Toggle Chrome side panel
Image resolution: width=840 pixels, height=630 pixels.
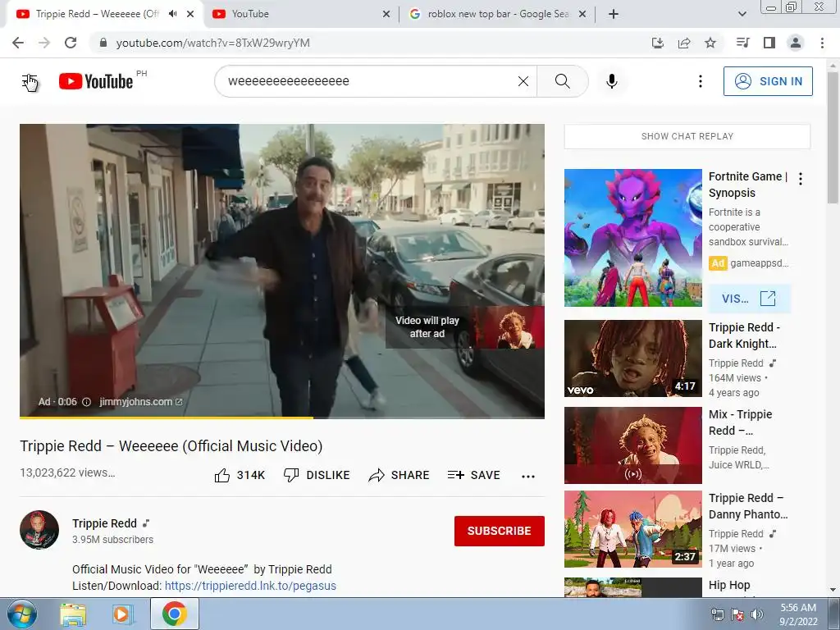[x=769, y=43]
